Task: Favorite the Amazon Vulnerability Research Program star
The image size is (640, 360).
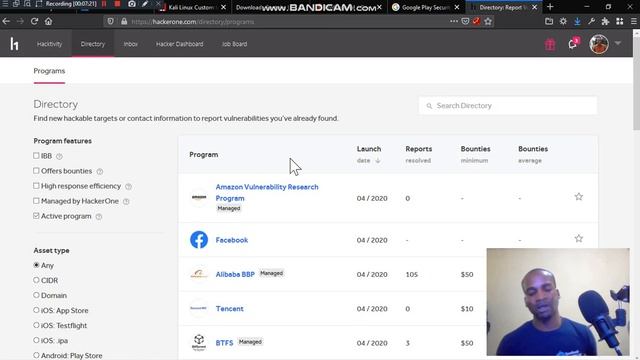Action: [x=578, y=197]
